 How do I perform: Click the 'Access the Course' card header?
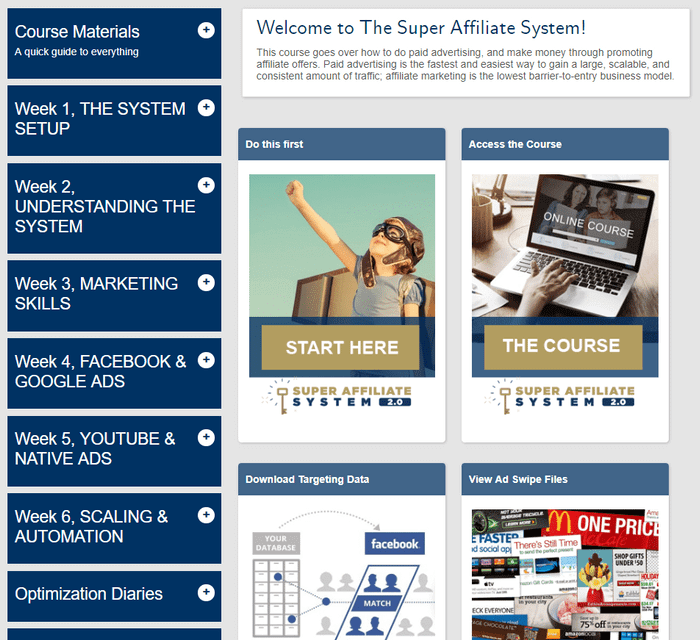565,144
